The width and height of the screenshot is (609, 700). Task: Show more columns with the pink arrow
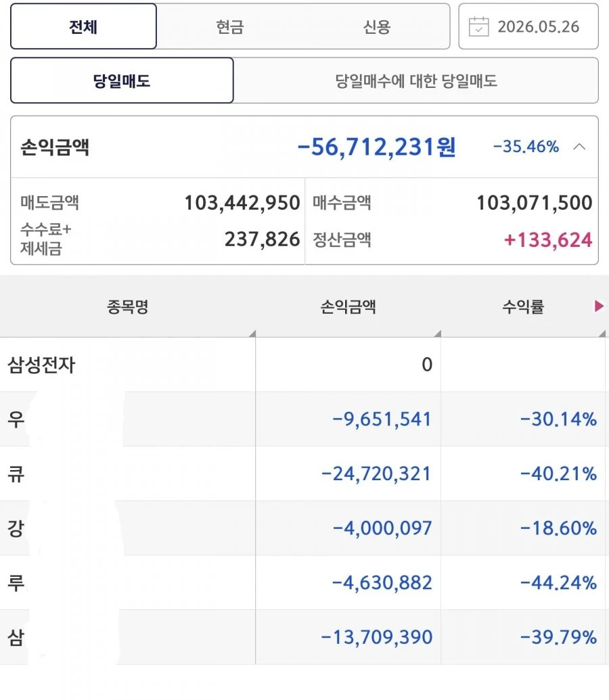pos(599,306)
